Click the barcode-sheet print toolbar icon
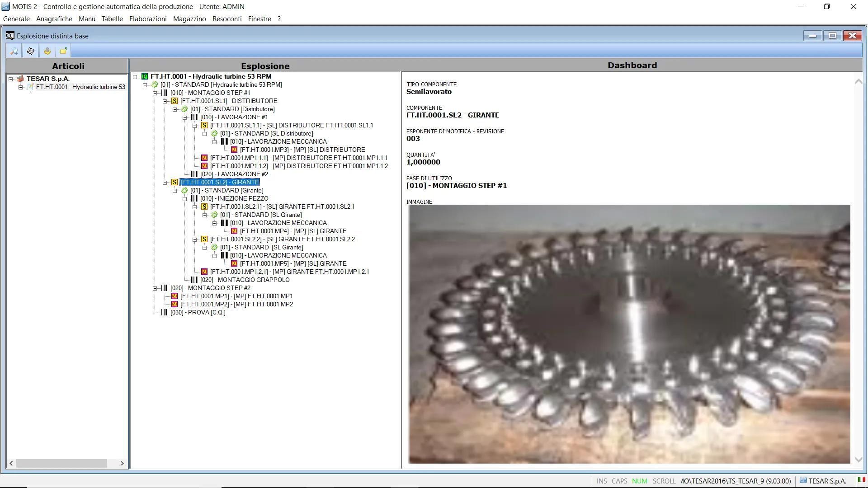 pyautogui.click(x=31, y=51)
